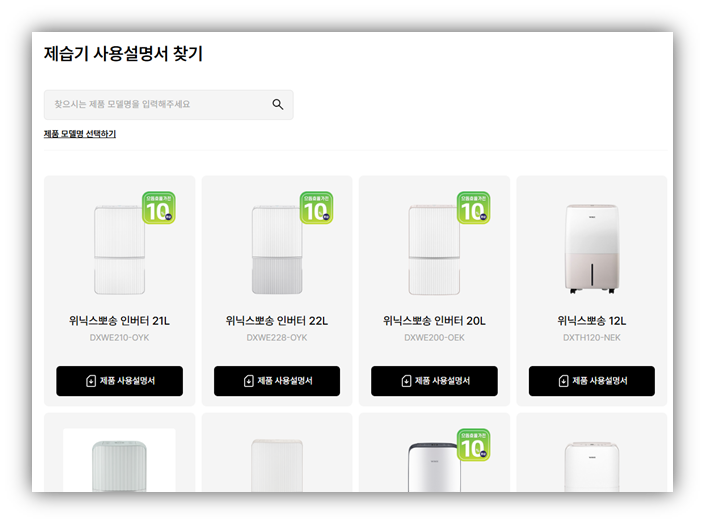
Task: Open manual for 위닉스뽀송 인버터 20L
Action: click(434, 381)
